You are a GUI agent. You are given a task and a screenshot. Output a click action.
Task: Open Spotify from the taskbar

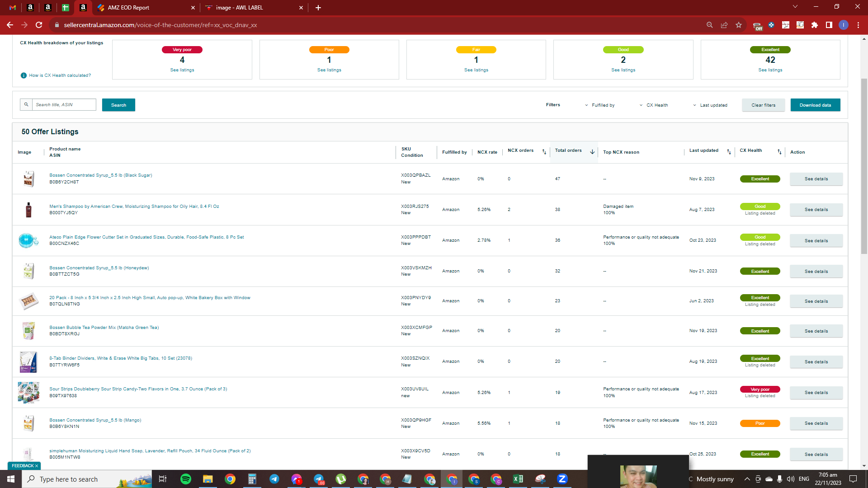[186, 479]
